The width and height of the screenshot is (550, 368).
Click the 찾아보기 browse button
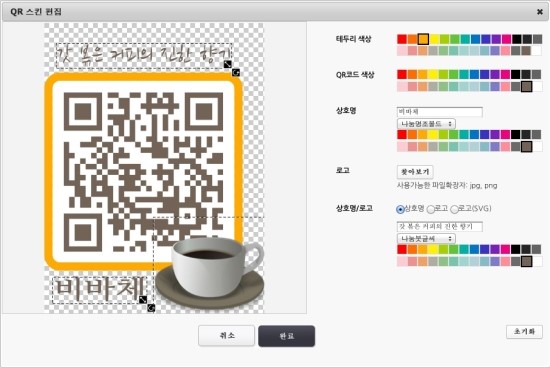415,172
